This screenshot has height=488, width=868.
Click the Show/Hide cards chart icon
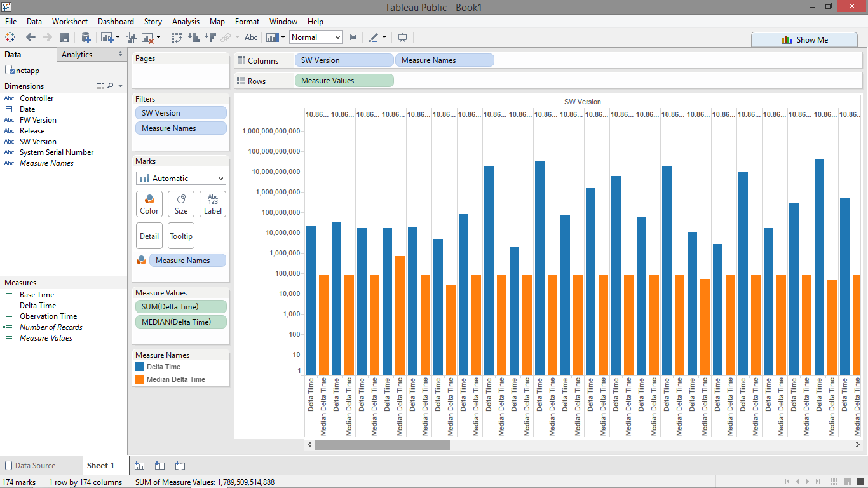(x=273, y=37)
